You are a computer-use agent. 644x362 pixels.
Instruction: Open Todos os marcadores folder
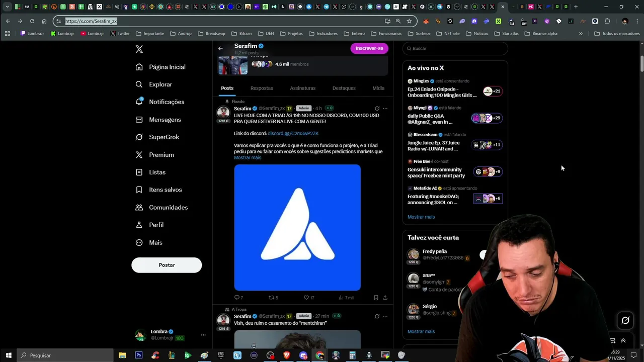pyautogui.click(x=617, y=34)
